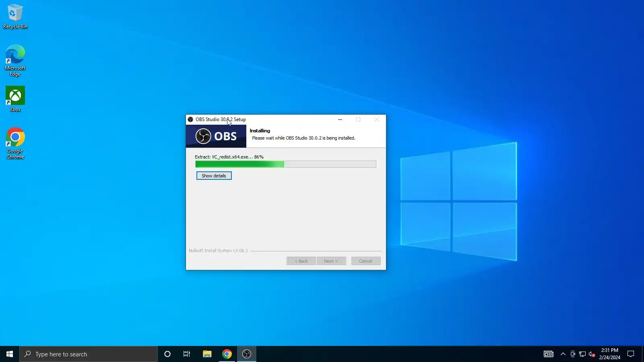This screenshot has width=644, height=362.
Task: Click the Meet Now tray icon
Action: click(x=573, y=354)
